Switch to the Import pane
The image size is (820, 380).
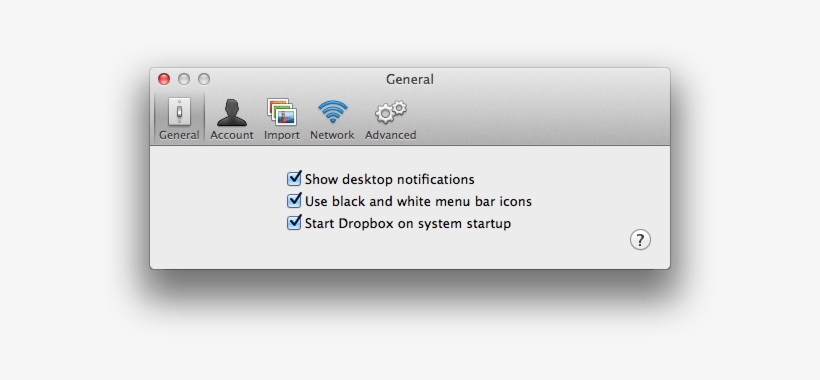click(x=282, y=119)
